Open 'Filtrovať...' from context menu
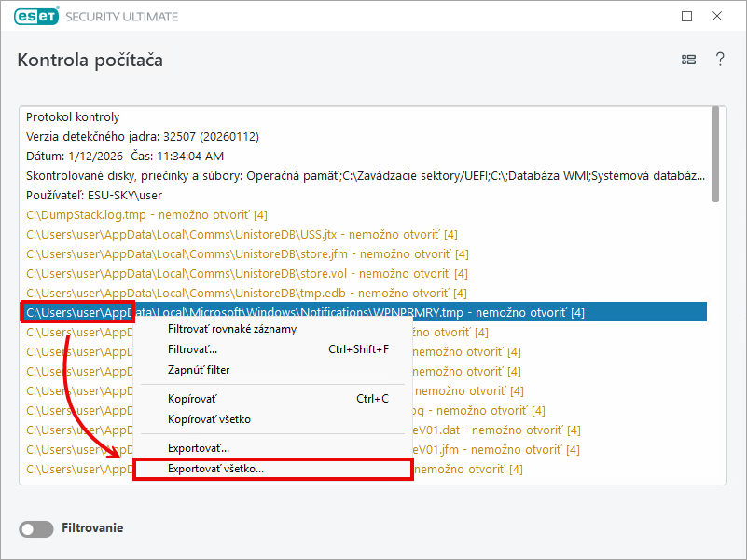This screenshot has height=560, width=747. 192,349
